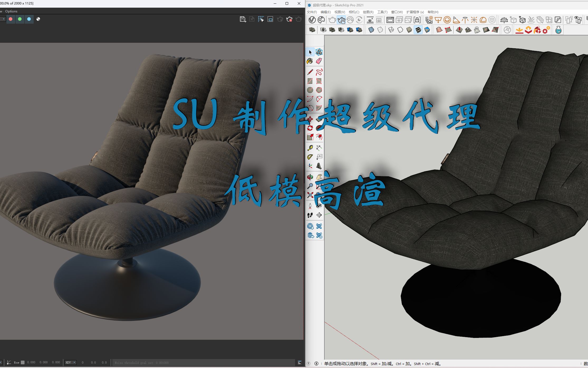Open the 扩展程序 menu
Viewport: 588px width, 368px height.
coord(415,12)
